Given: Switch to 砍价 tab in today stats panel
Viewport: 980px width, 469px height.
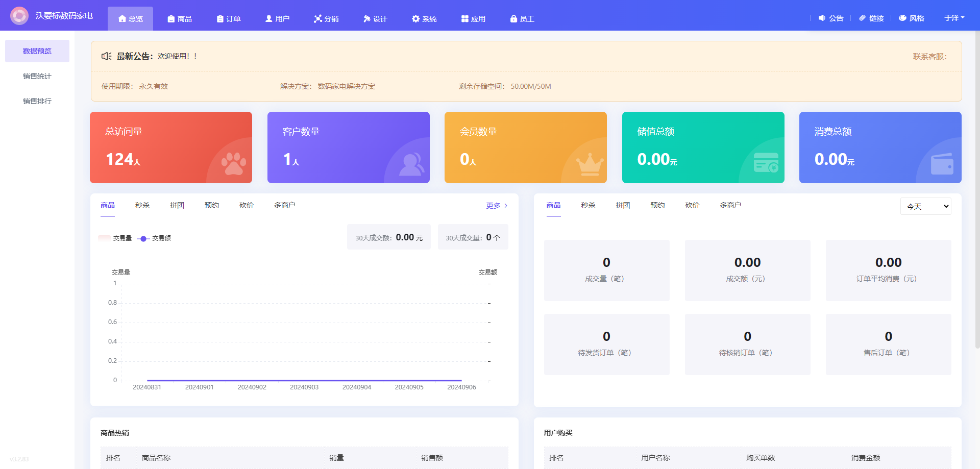Looking at the screenshot, I should [692, 205].
